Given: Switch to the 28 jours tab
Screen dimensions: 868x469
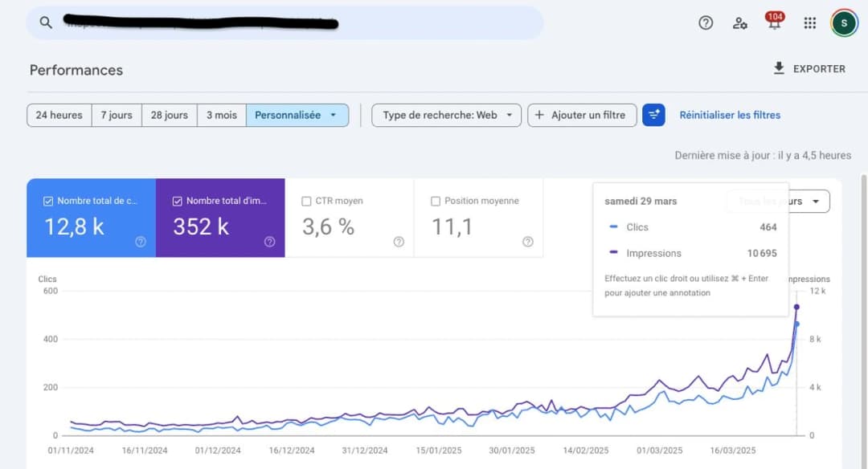Looking at the screenshot, I should (x=169, y=115).
